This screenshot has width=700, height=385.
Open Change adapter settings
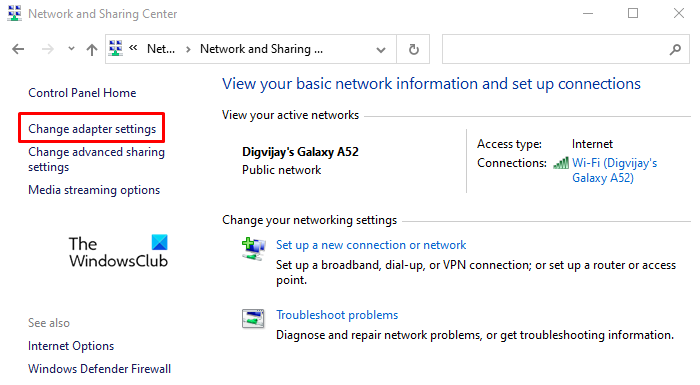coord(92,129)
